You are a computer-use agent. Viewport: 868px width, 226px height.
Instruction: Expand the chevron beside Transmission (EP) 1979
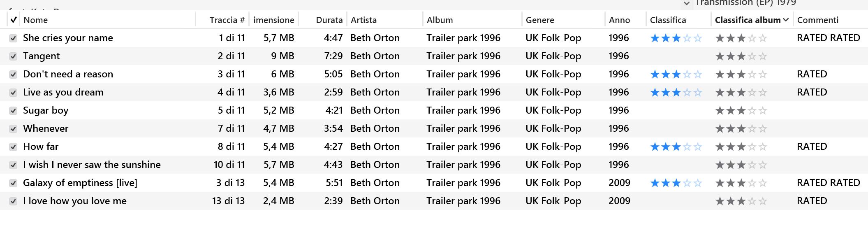(686, 4)
